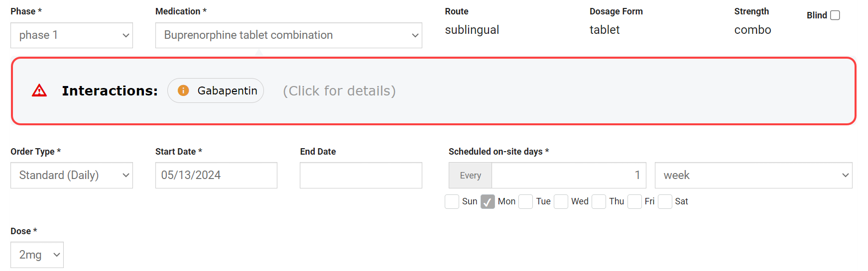Image resolution: width=868 pixels, height=271 pixels.
Task: Open the Gabapentin interaction chip
Action: pyautogui.click(x=216, y=90)
